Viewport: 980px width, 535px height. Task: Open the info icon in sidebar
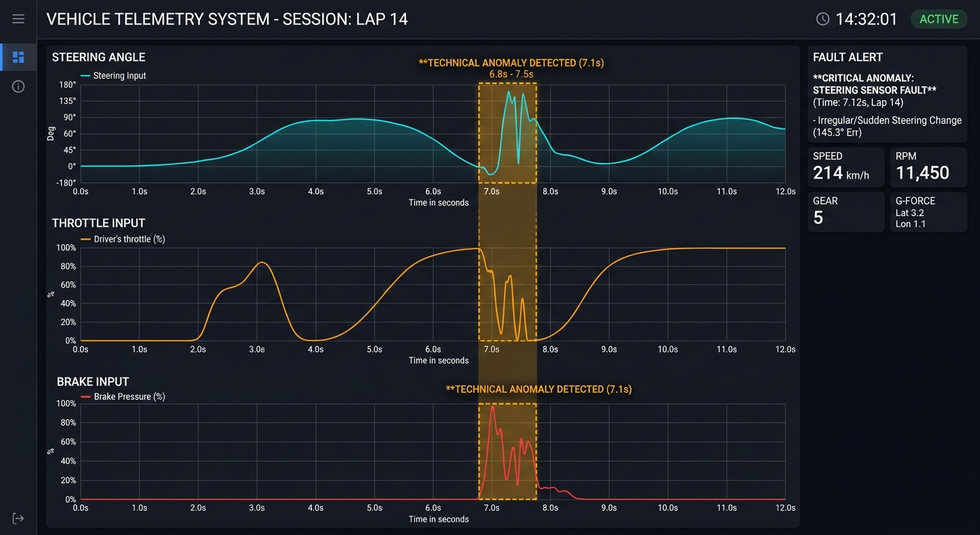click(x=18, y=86)
